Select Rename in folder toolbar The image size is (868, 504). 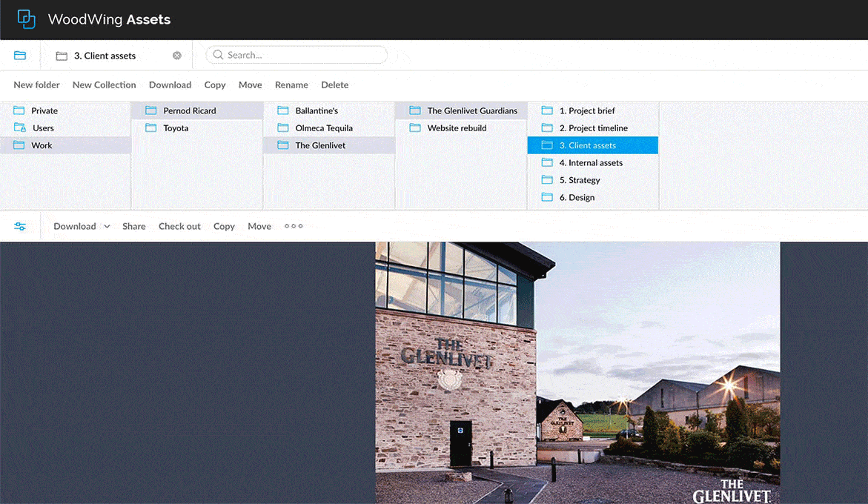[x=291, y=85]
